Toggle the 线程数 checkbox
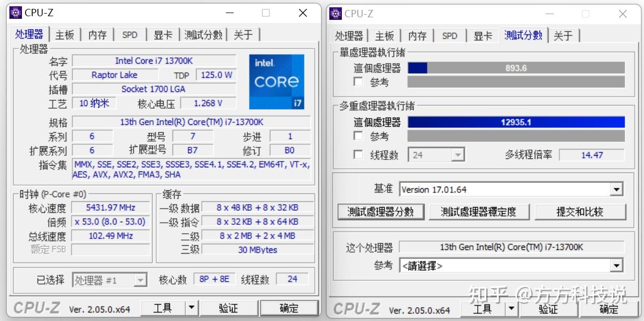 359,154
